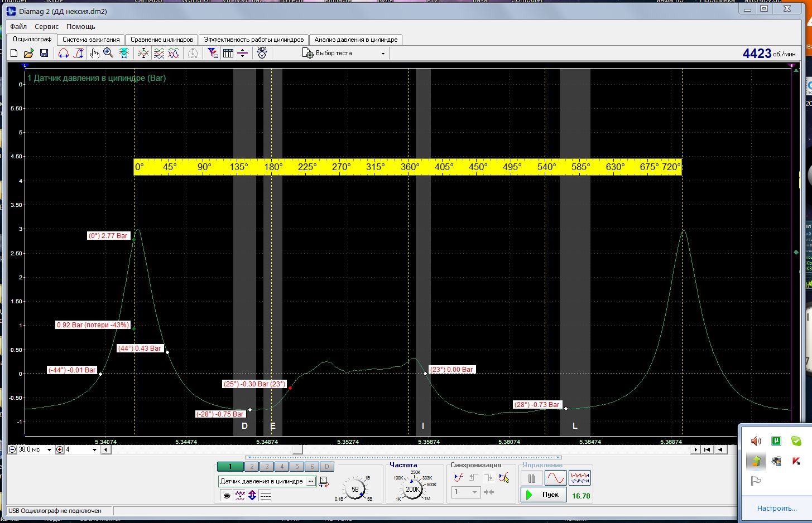Image resolution: width=812 pixels, height=523 pixels.
Task: Toggle the sine wave display mode button
Action: click(555, 478)
